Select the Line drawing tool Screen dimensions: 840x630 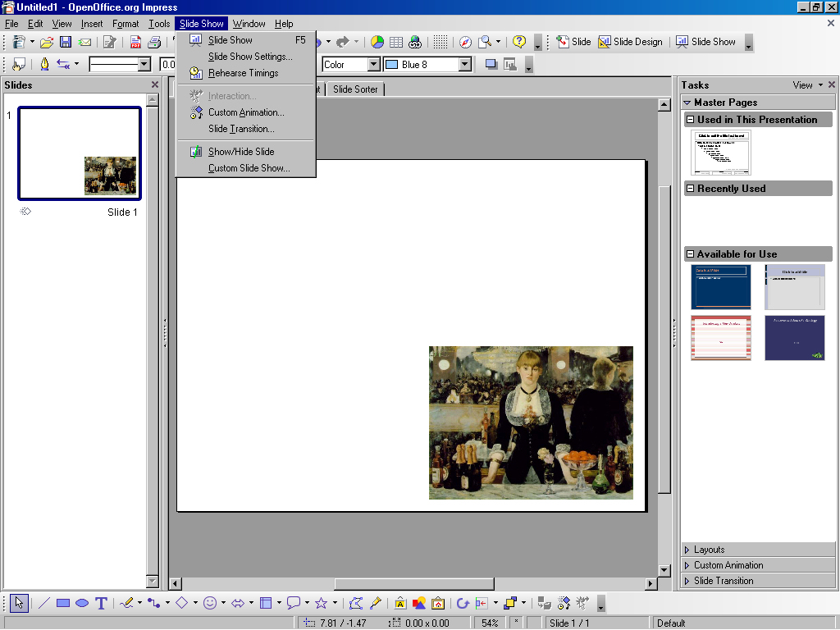coord(44,603)
